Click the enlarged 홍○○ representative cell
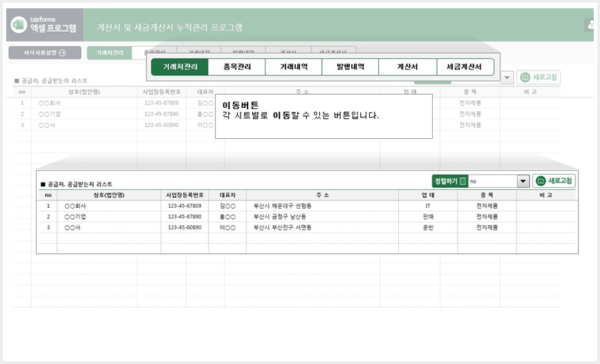This screenshot has width=600, height=364. pyautogui.click(x=227, y=216)
